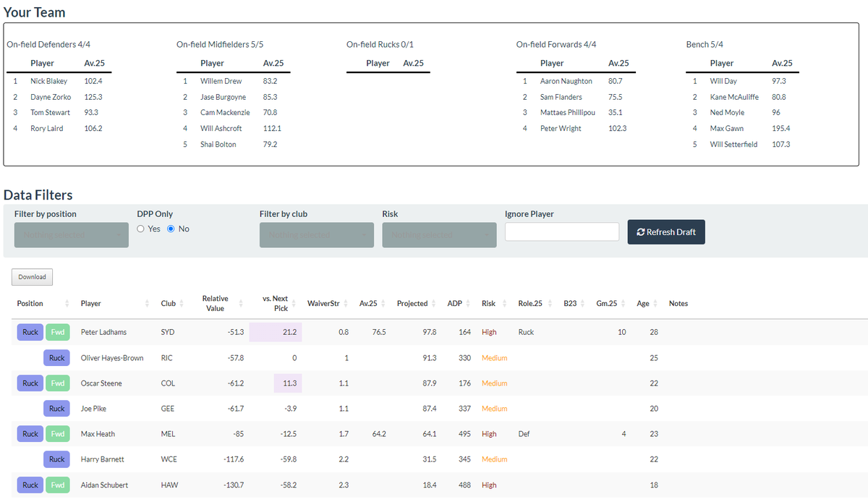Click Ruck badge on Peter Ladhams row
The image size is (868, 502).
30,332
